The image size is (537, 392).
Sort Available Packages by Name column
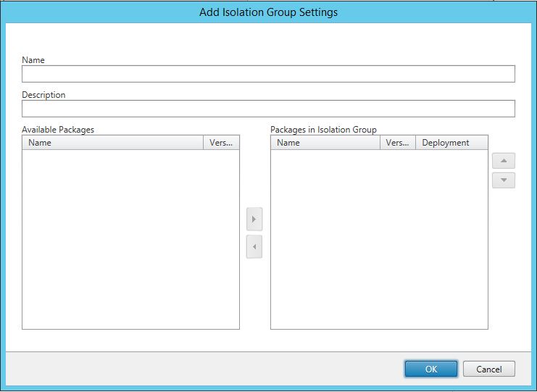(x=112, y=143)
